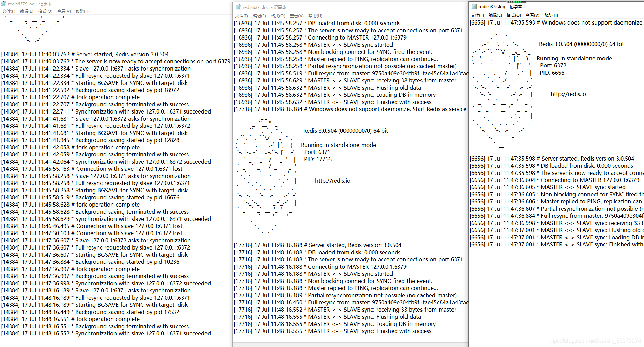Click the redis6371.log window title text
This screenshot has height=347, width=644.
click(264, 7)
